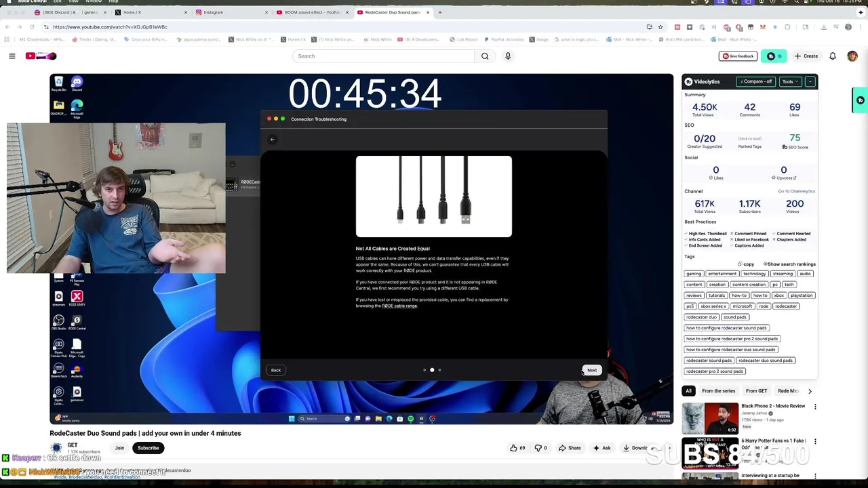
Task: Open the YouTube hamburger guide menu
Action: pyautogui.click(x=12, y=56)
